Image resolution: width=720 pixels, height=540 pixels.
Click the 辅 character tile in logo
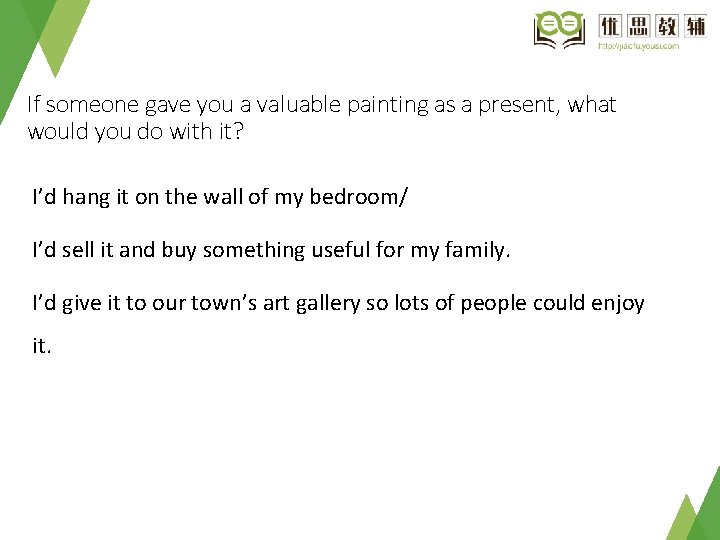(695, 26)
